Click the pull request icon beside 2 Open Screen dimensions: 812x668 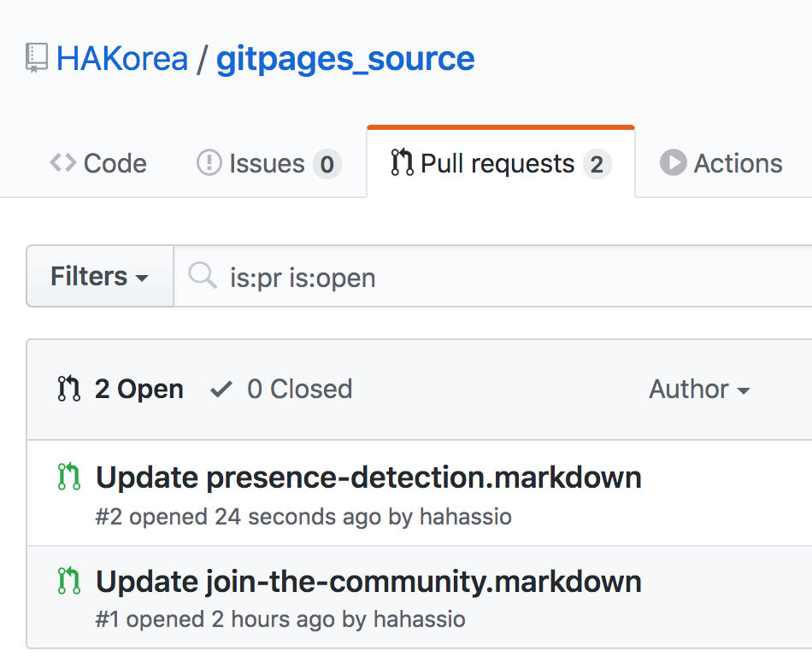click(69, 390)
